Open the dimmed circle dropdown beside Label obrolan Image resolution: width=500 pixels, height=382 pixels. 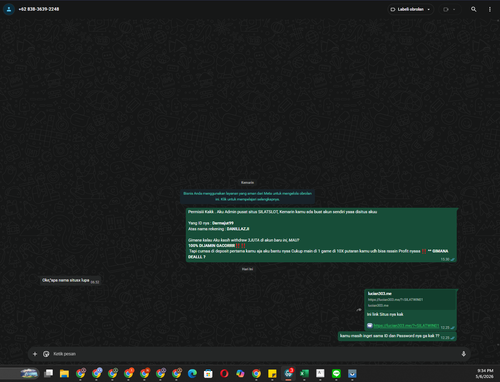point(449,9)
